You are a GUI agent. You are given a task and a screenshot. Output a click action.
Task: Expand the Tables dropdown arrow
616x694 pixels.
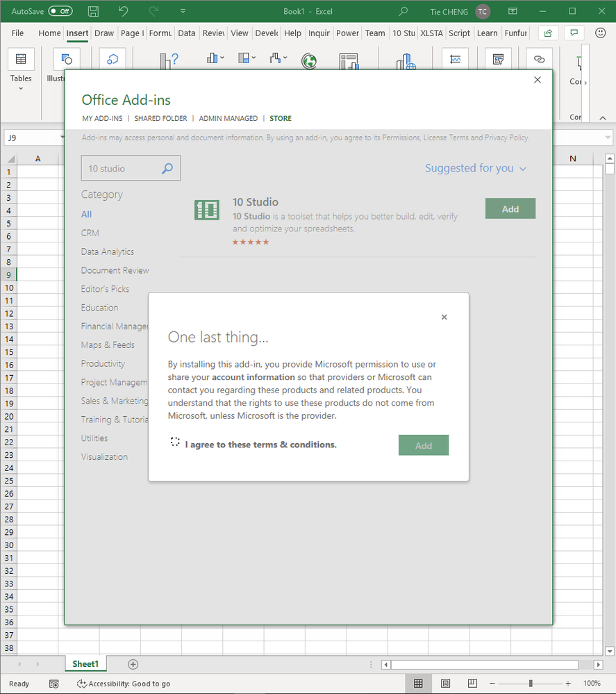pos(21,89)
